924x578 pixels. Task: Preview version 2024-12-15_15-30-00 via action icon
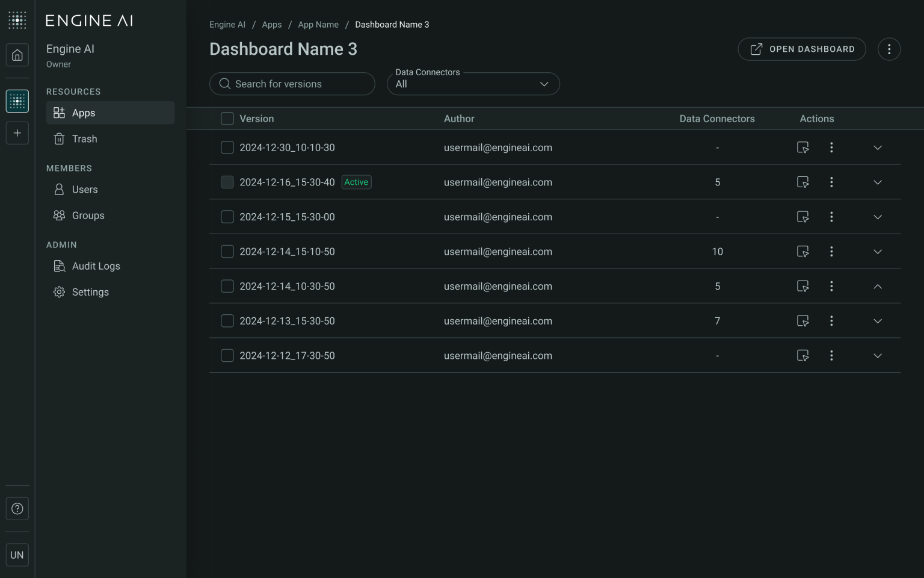802,217
